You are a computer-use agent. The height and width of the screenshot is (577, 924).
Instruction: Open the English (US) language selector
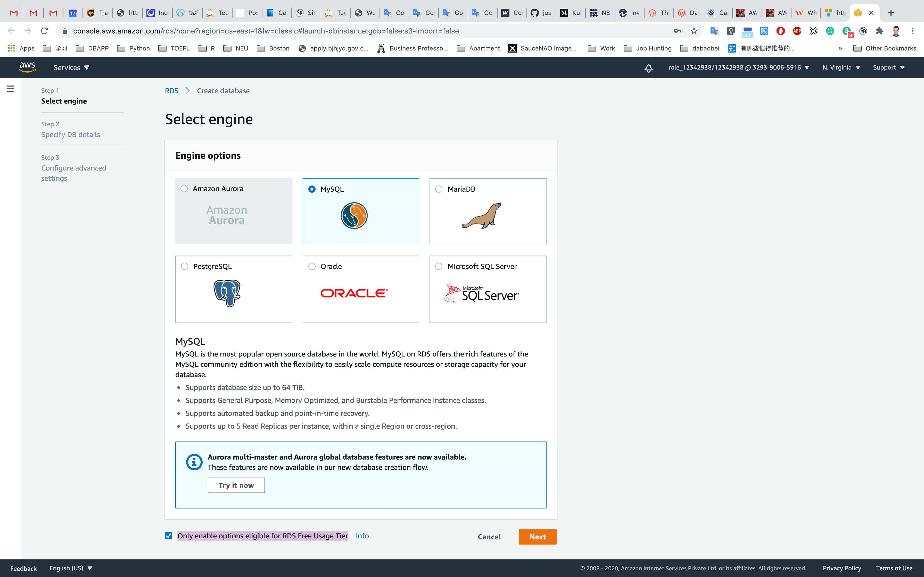[71, 568]
